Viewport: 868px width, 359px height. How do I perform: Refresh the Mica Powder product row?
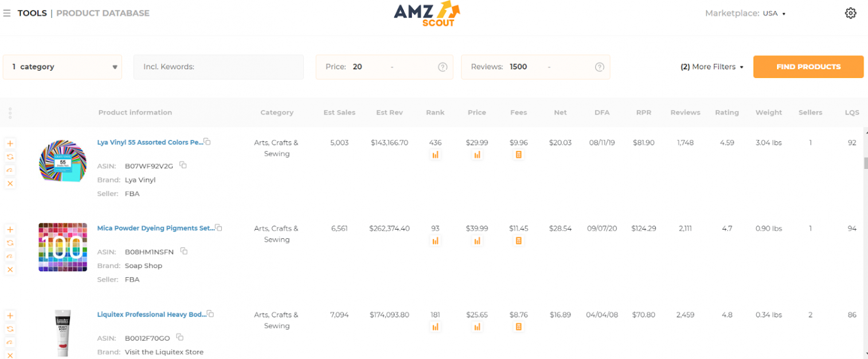[10, 243]
